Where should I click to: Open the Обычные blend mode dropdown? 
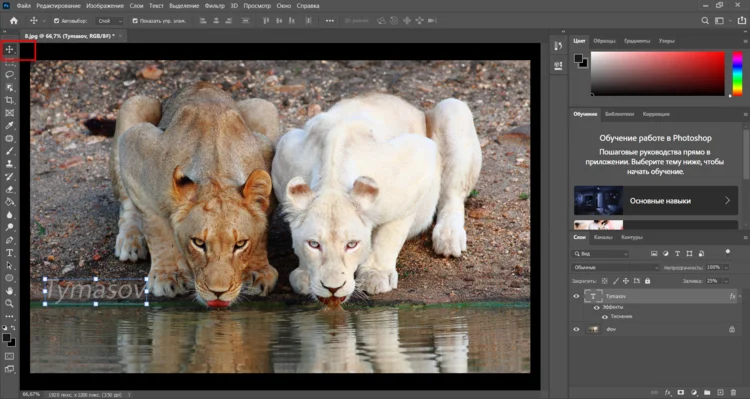[x=616, y=267]
